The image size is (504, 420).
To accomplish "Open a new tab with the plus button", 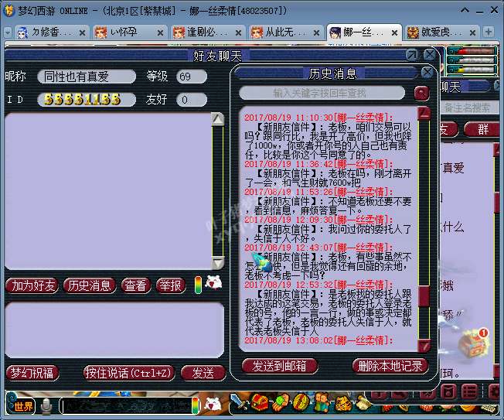I will pos(489,32).
